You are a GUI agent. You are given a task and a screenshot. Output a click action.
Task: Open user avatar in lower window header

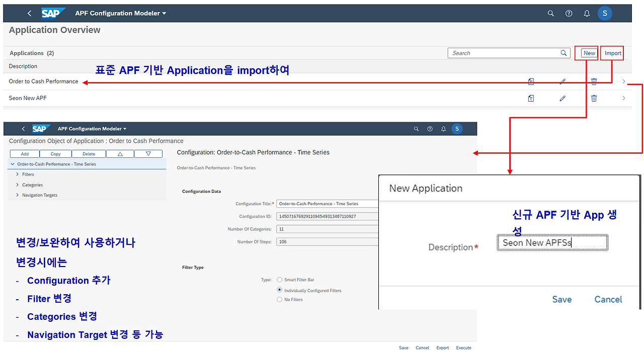tap(457, 129)
